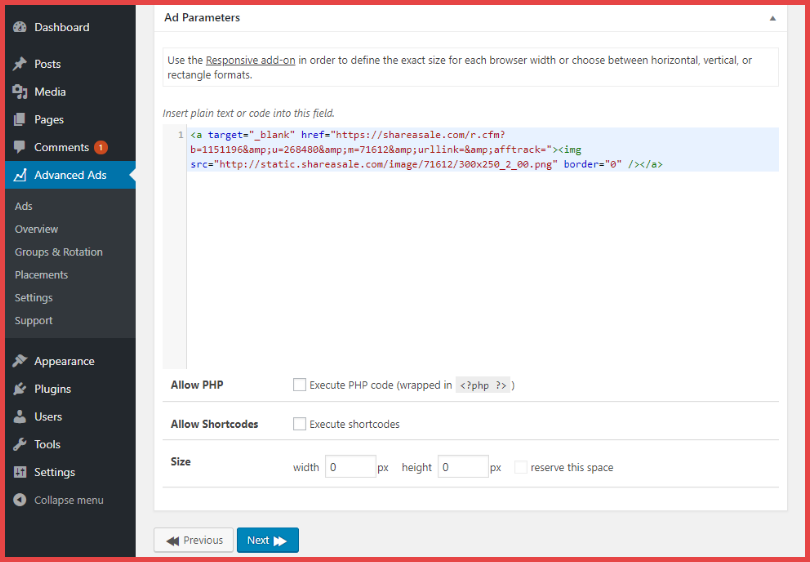
Task: Click the comments count badge showing 1
Action: pos(101,148)
